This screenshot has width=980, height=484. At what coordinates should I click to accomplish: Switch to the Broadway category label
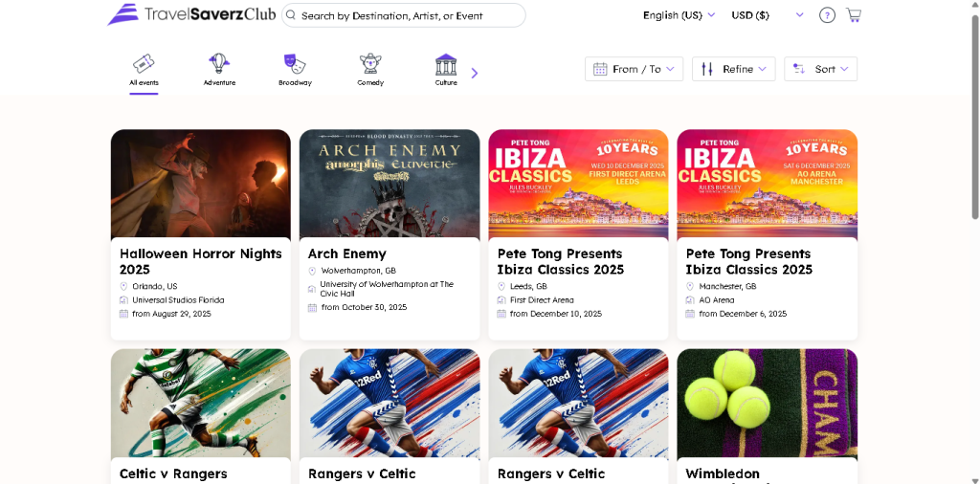(x=295, y=82)
